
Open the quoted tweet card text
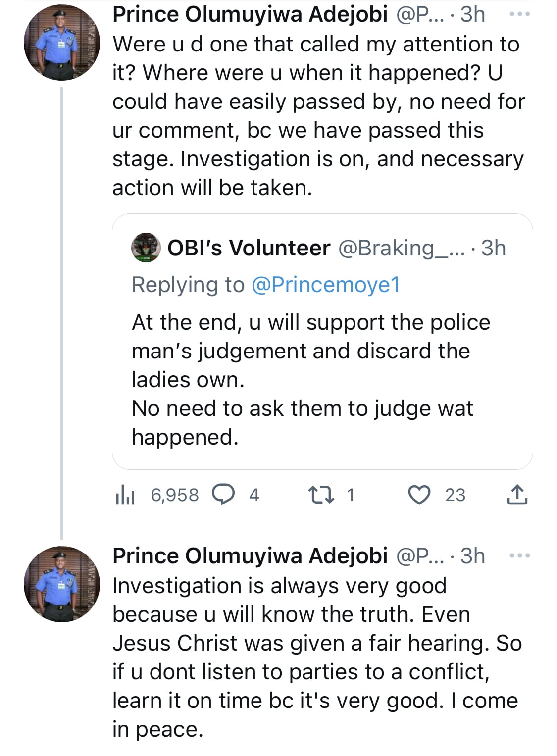coord(310,379)
